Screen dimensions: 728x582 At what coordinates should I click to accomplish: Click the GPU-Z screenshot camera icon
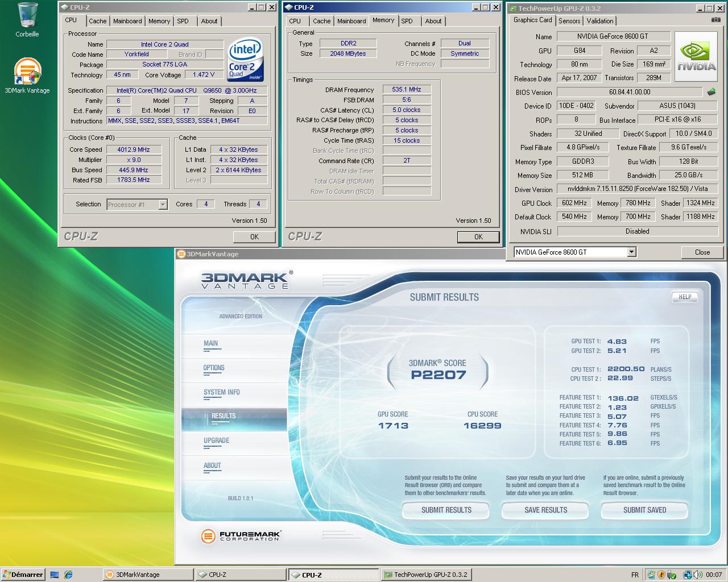tap(715, 20)
